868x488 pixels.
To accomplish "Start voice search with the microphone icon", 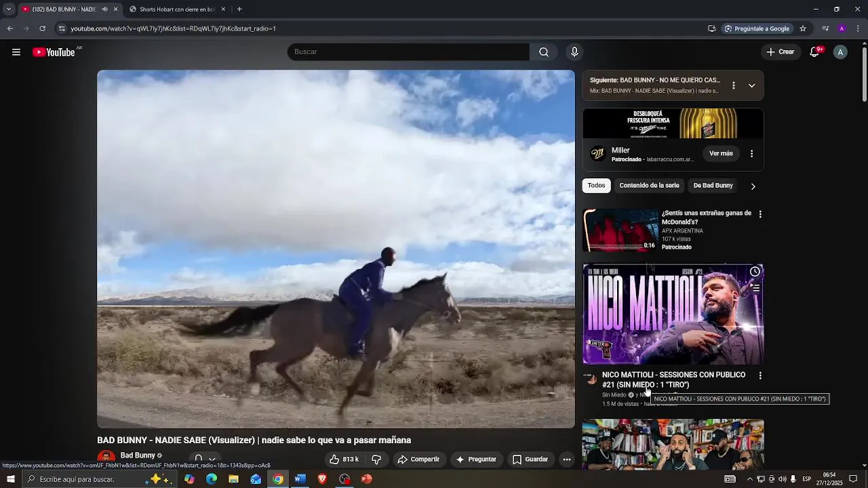I will [x=574, y=52].
